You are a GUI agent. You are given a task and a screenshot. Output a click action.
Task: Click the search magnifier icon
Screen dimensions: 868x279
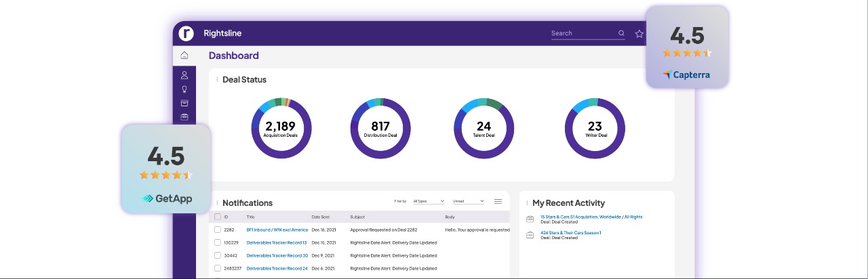pyautogui.click(x=621, y=33)
